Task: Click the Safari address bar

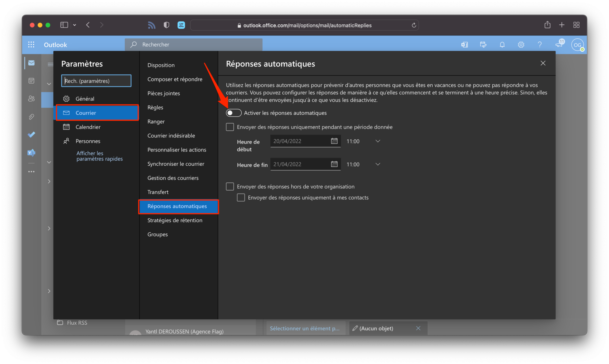Action: pos(304,25)
